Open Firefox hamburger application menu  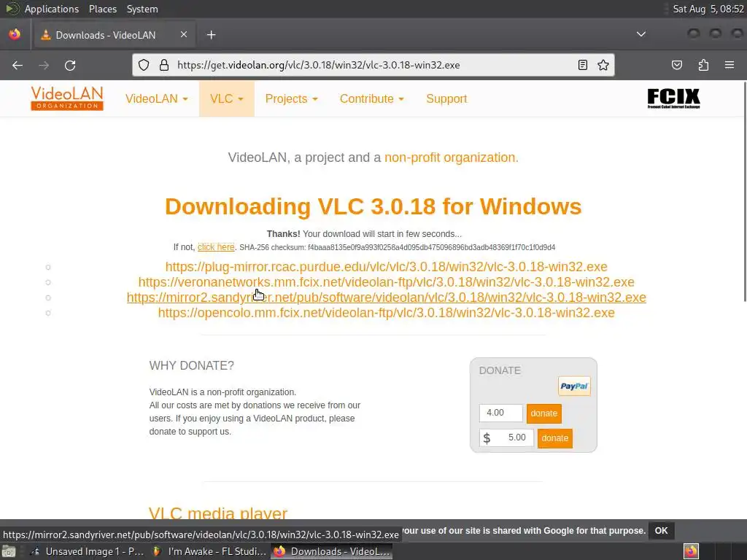coord(729,65)
